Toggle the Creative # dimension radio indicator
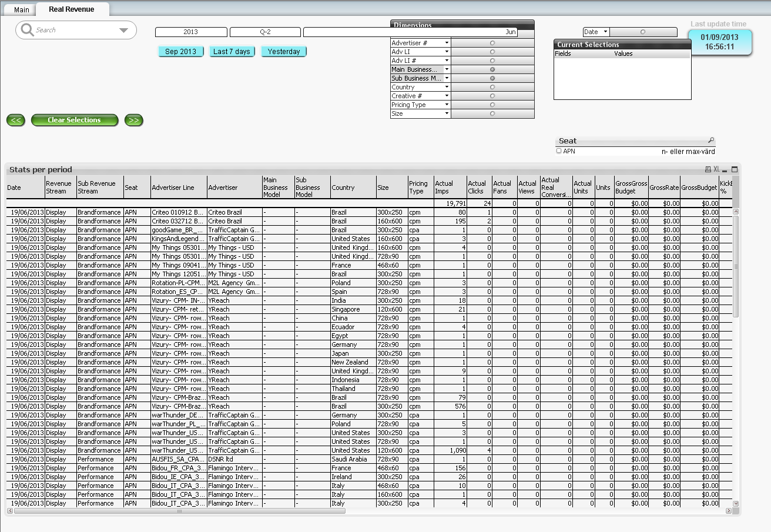The height and width of the screenshot is (532, 771). [x=492, y=96]
